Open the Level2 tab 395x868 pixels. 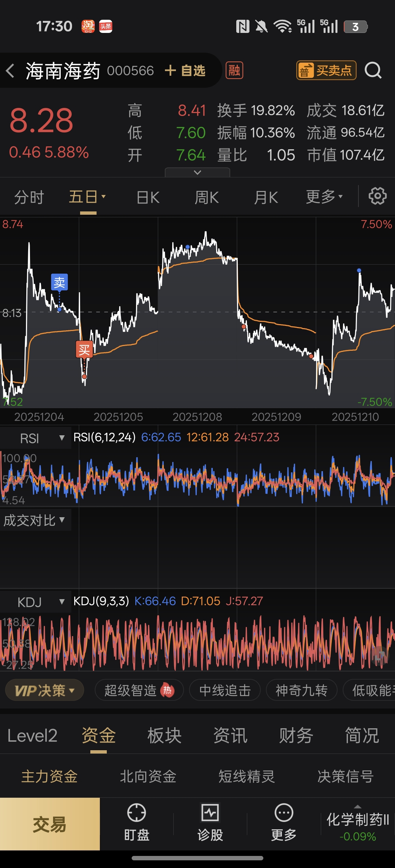click(x=32, y=735)
